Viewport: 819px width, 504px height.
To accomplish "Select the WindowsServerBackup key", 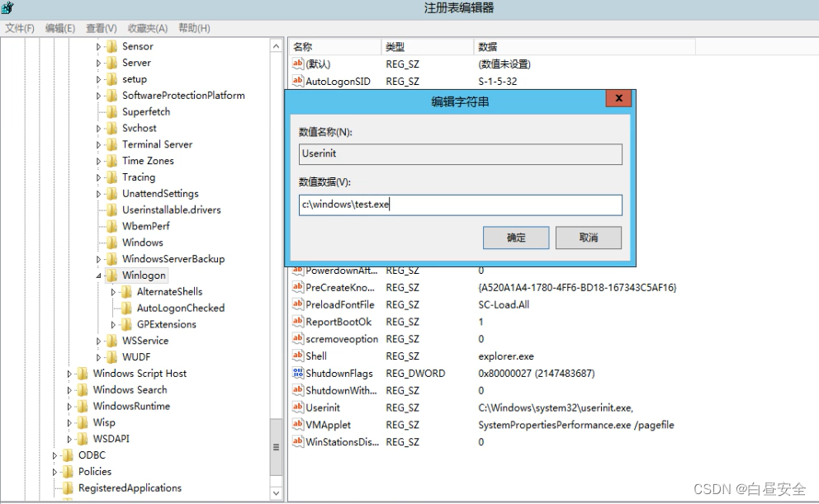I will [173, 259].
